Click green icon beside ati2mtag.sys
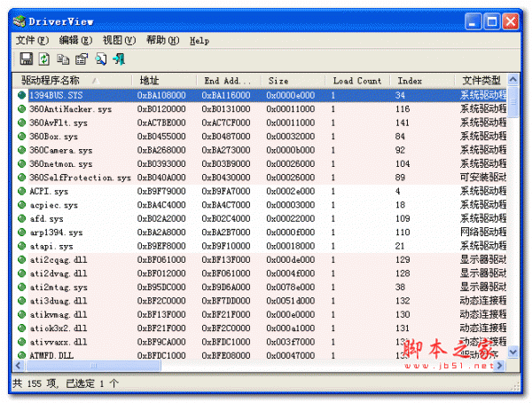This screenshot has height=403, width=532. 21,287
